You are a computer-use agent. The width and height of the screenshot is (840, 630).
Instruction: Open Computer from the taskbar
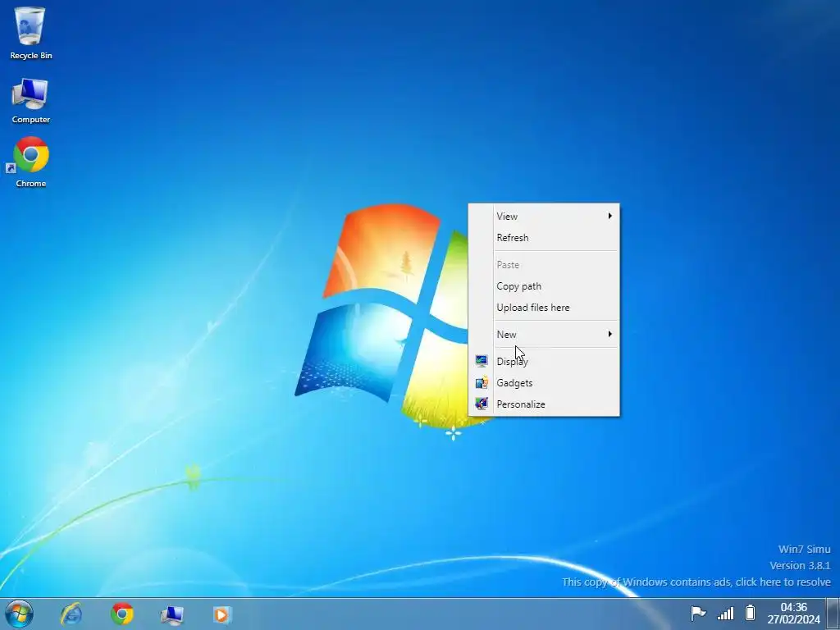tap(172, 614)
